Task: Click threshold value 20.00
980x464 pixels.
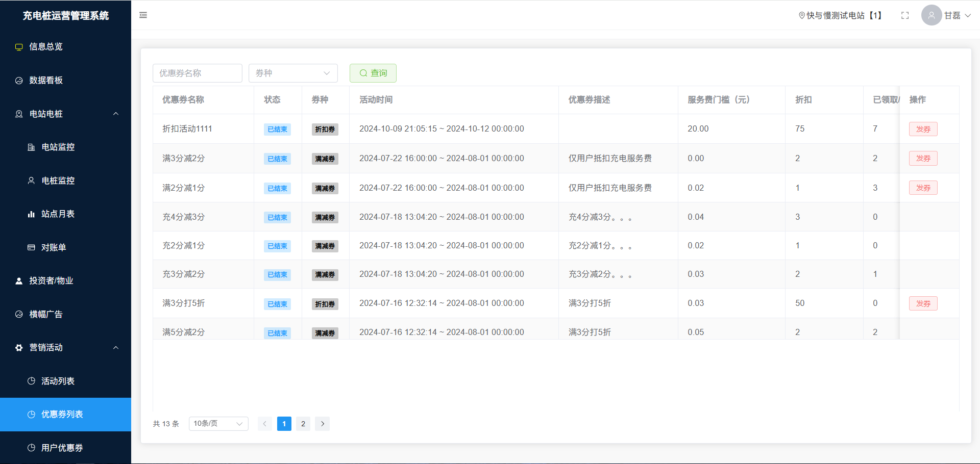Action: coord(698,128)
